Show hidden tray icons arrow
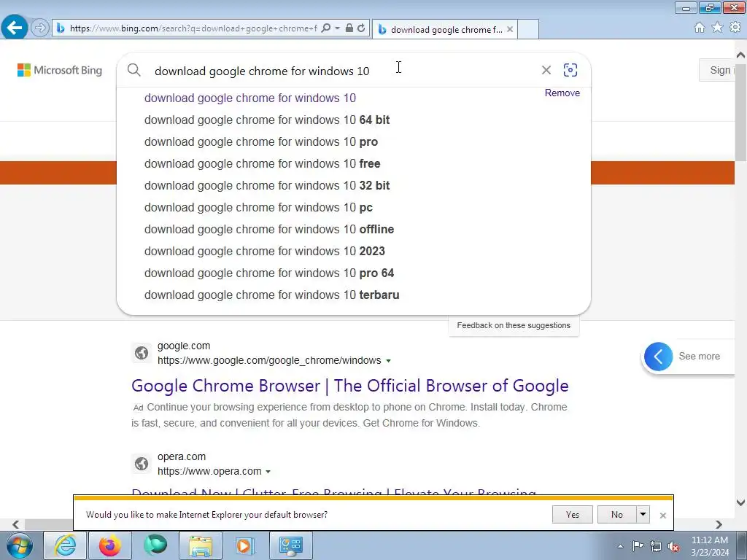This screenshot has height=560, width=747. 620,546
